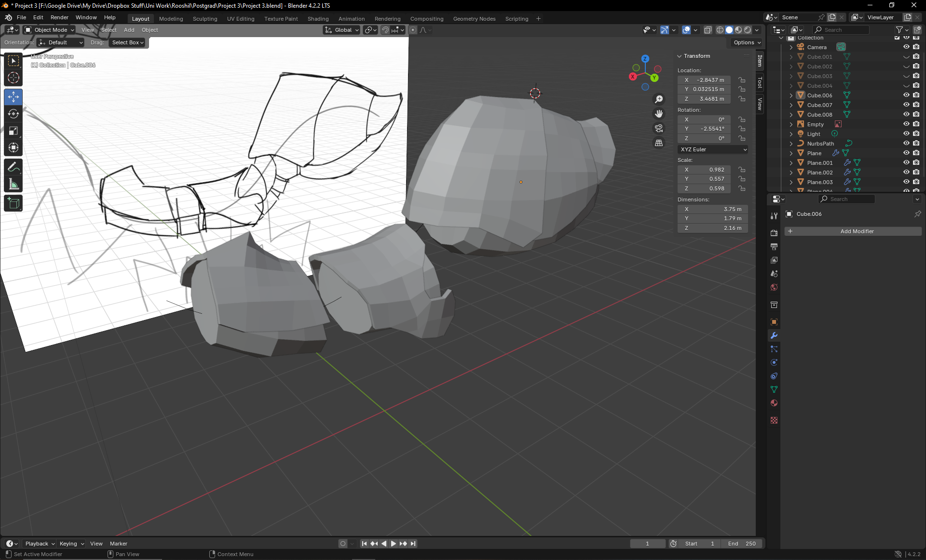
Task: Lock the X location value
Action: coord(742,80)
